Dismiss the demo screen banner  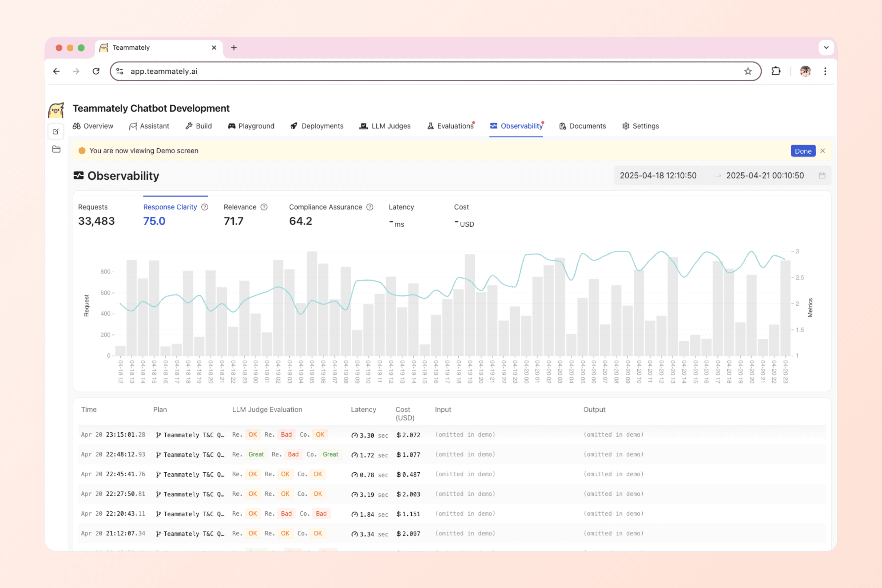(822, 151)
